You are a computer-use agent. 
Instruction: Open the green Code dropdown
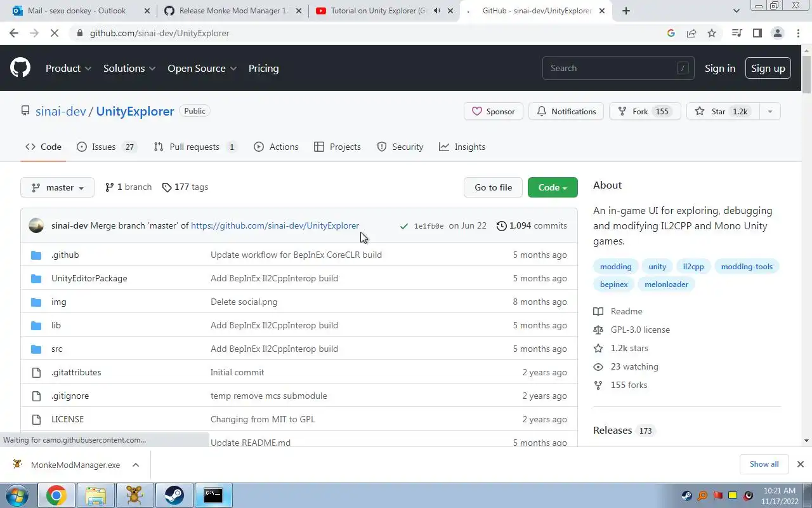point(553,187)
